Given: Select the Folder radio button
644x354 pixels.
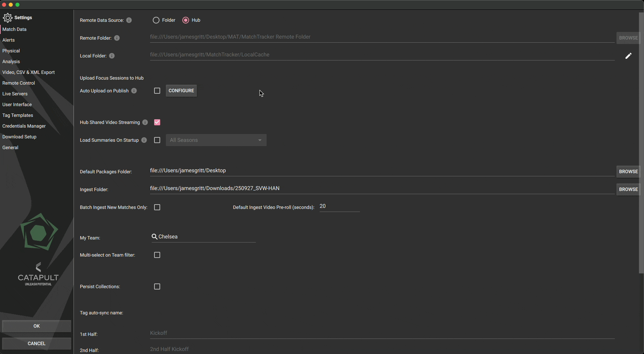Looking at the screenshot, I should (156, 20).
